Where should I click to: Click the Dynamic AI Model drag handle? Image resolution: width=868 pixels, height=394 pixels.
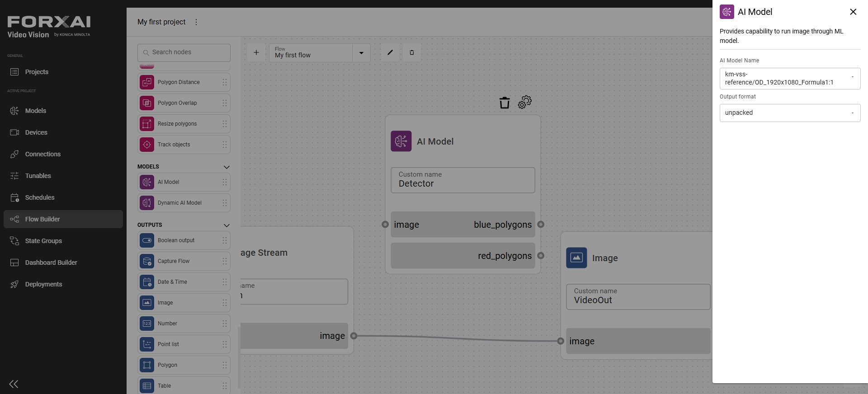(225, 203)
